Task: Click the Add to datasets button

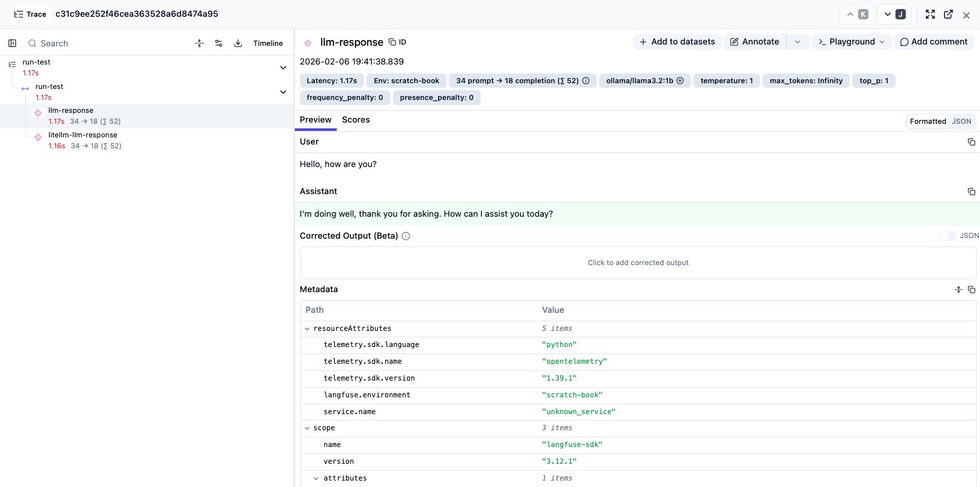Action: [x=677, y=42]
